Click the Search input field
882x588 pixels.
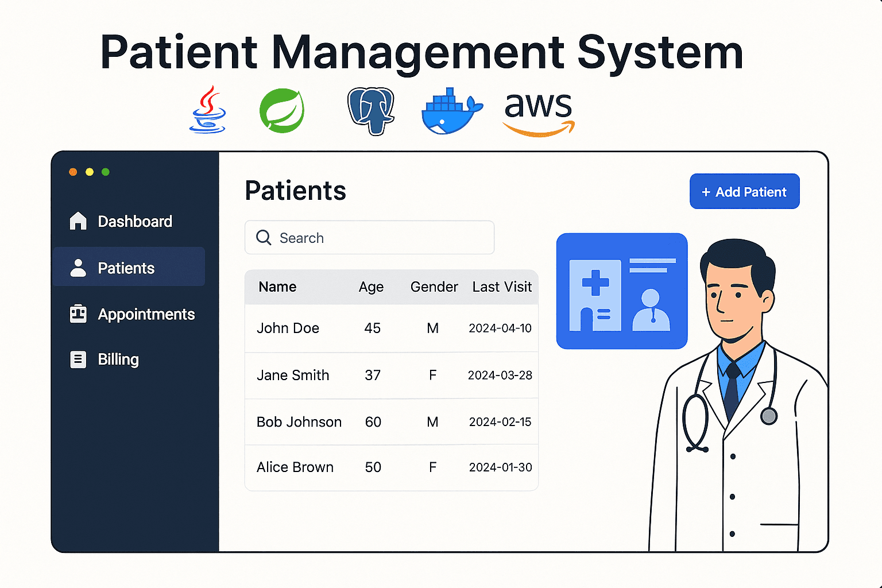(369, 237)
